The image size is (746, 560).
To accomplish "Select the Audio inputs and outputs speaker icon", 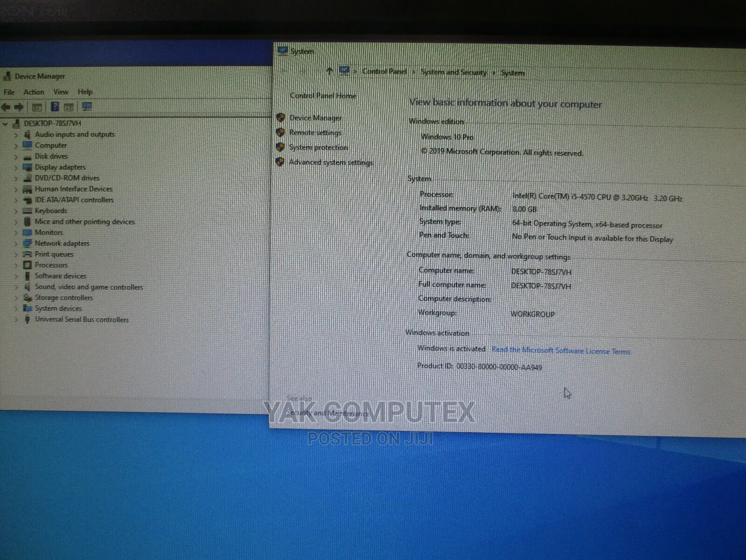I will pos(27,134).
